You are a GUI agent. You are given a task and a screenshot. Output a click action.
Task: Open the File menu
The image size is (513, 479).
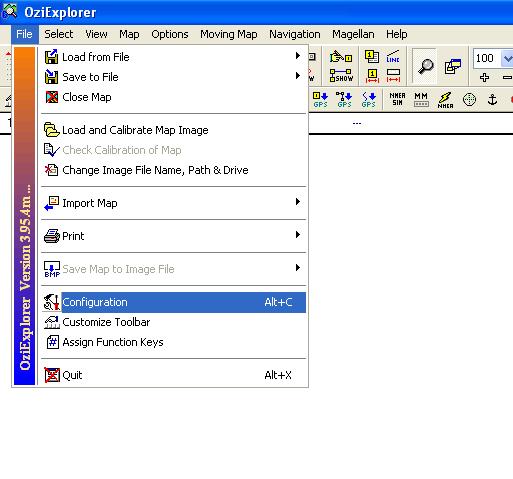[x=24, y=34]
